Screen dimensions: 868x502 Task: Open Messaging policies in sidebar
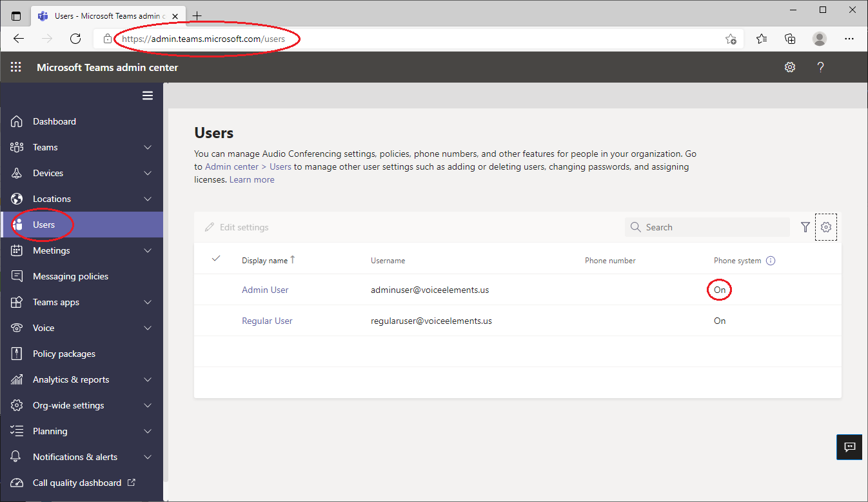click(x=81, y=276)
